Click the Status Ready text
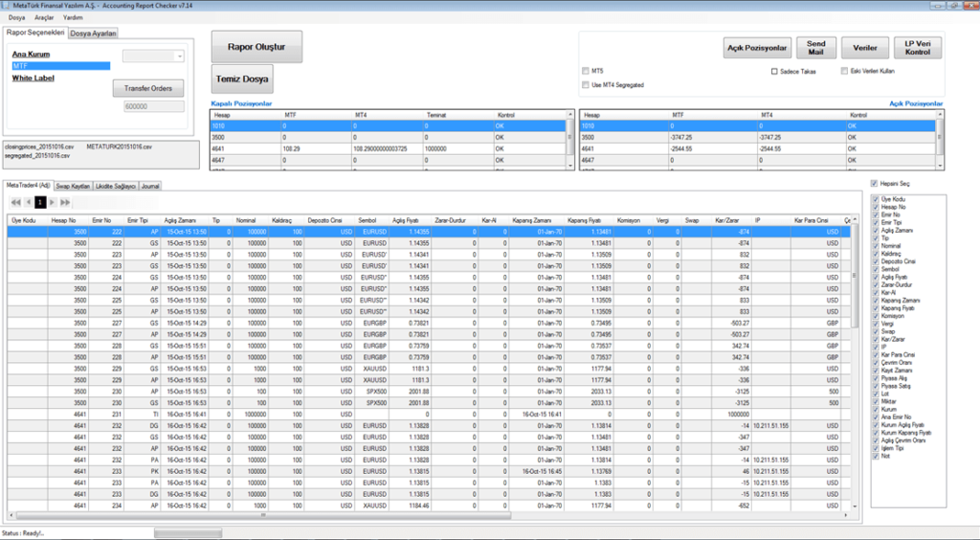 pyautogui.click(x=23, y=533)
